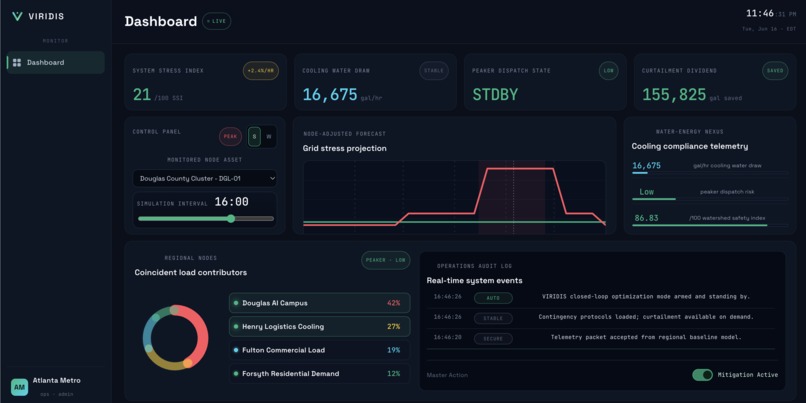This screenshot has height=403, width=806.
Task: Click the 16:00 simulation interval time
Action: [x=231, y=202]
